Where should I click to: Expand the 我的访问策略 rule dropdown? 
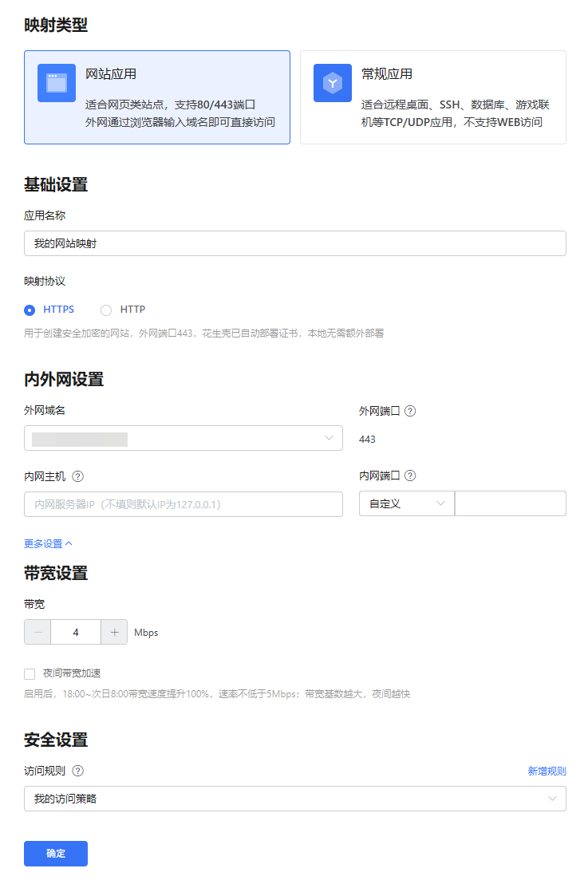(295, 799)
